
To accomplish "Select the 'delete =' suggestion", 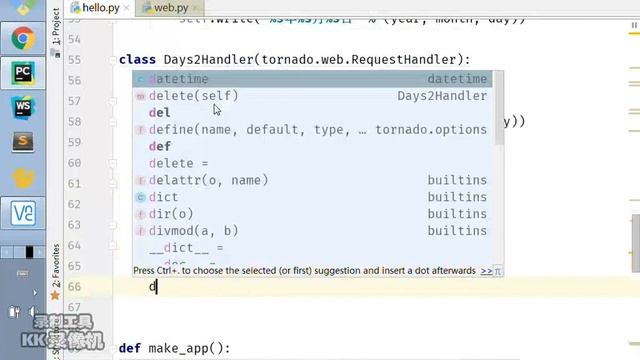I will tap(312, 163).
